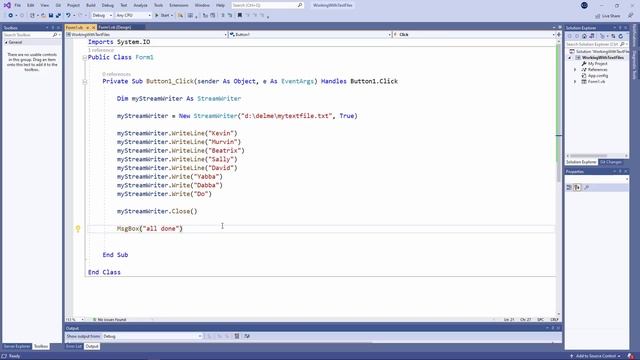640x360 pixels.
Task: Open the Any CPU platform dropdown
Action: (x=133, y=16)
